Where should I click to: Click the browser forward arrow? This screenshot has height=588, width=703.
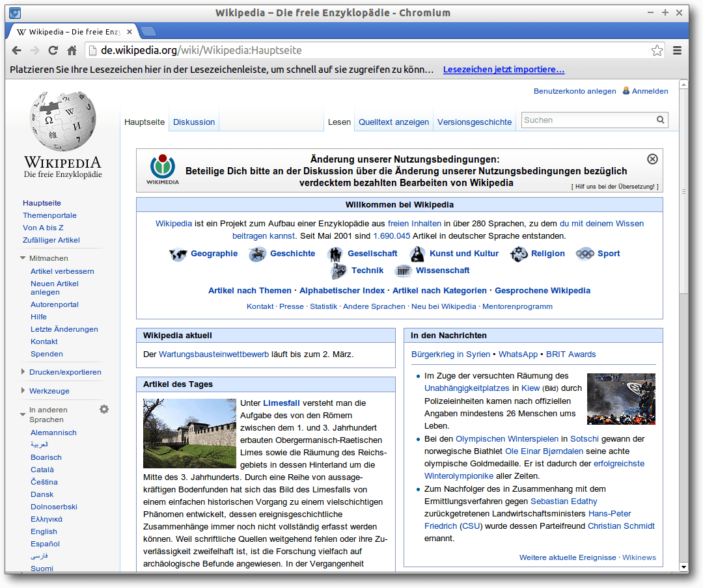tap(34, 50)
